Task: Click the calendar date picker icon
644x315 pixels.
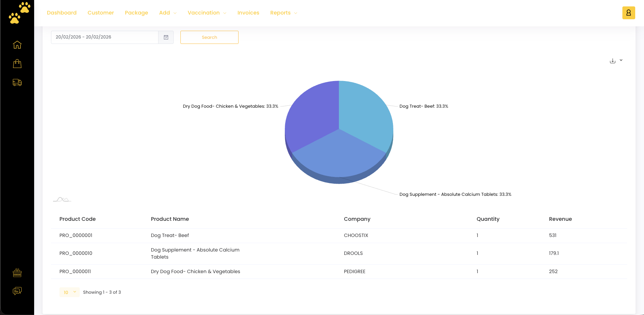Action: click(x=166, y=37)
